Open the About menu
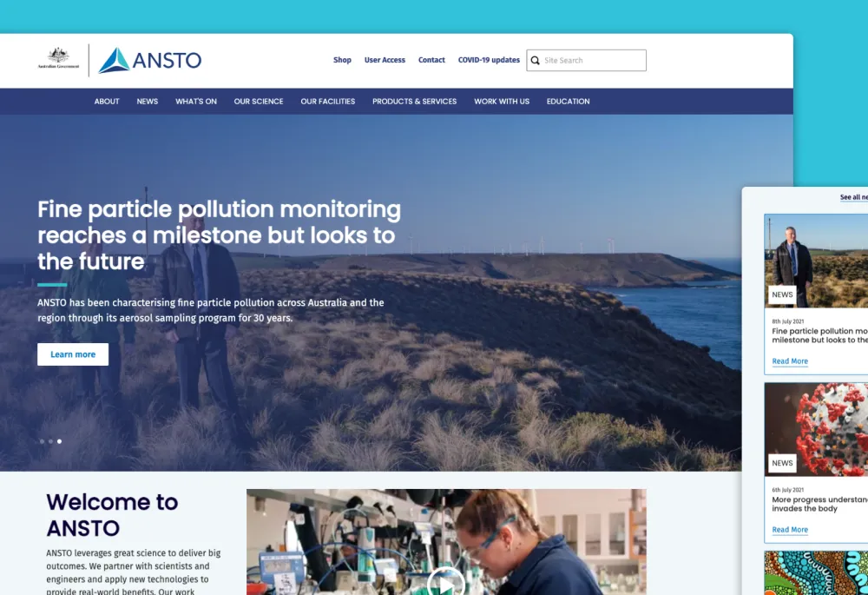This screenshot has height=595, width=868. tap(107, 102)
